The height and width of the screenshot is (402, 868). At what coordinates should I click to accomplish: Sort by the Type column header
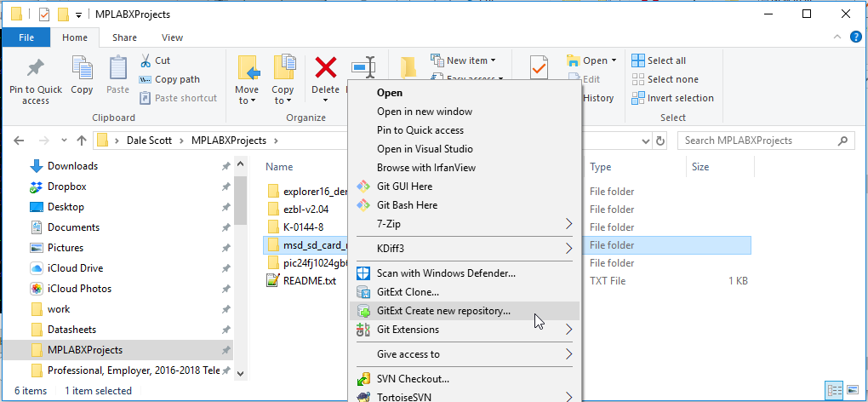600,167
